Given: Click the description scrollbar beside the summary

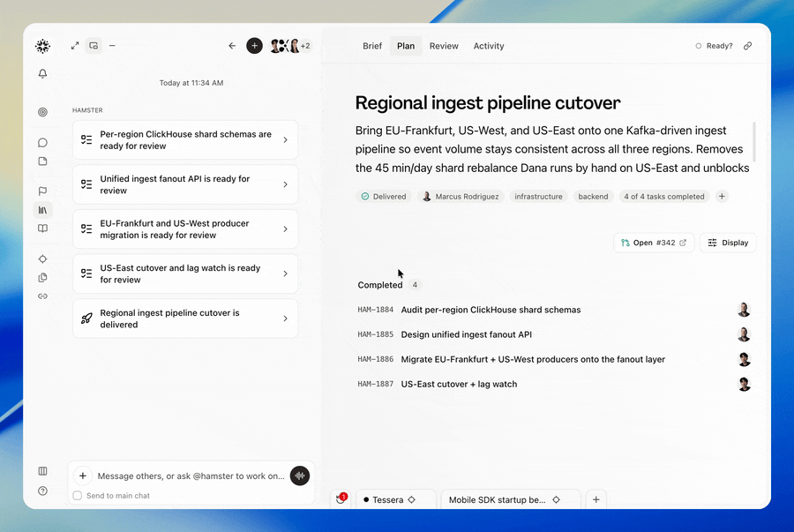Looking at the screenshot, I should coord(754,142).
